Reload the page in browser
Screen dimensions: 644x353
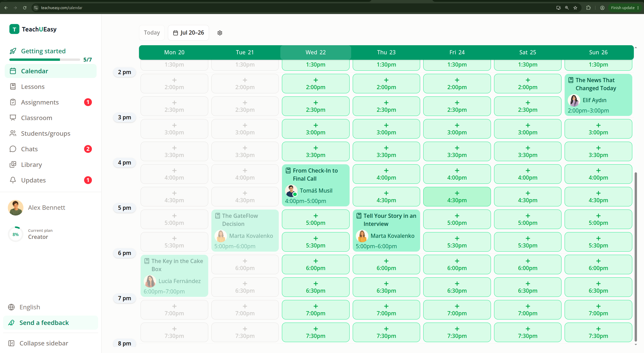tap(25, 8)
